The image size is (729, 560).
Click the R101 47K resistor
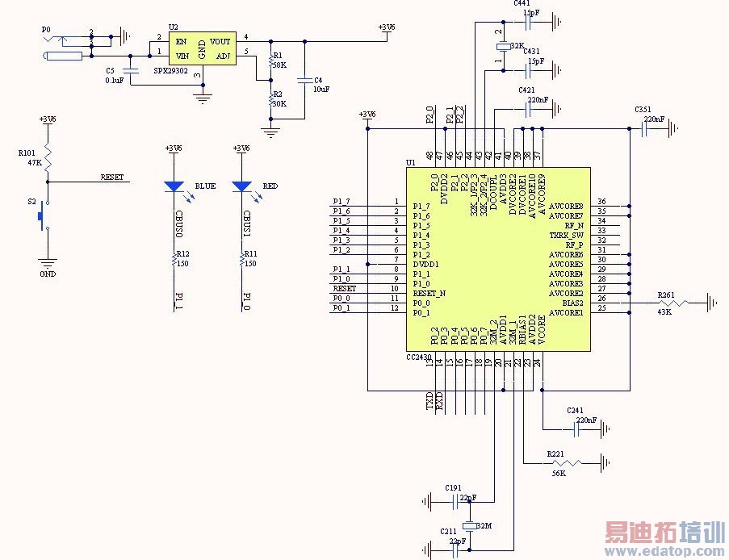click(48, 158)
